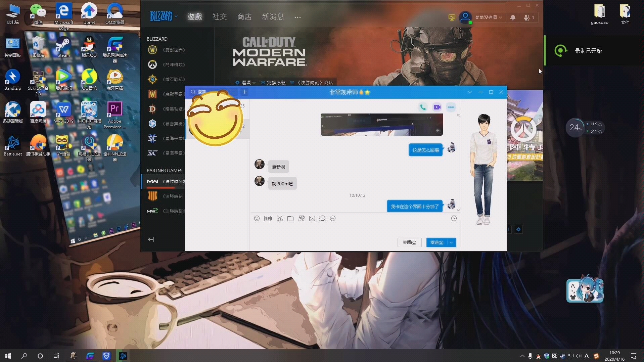The width and height of the screenshot is (644, 362).
Task: Open the blue three-dot more menu in chat
Action: click(451, 107)
